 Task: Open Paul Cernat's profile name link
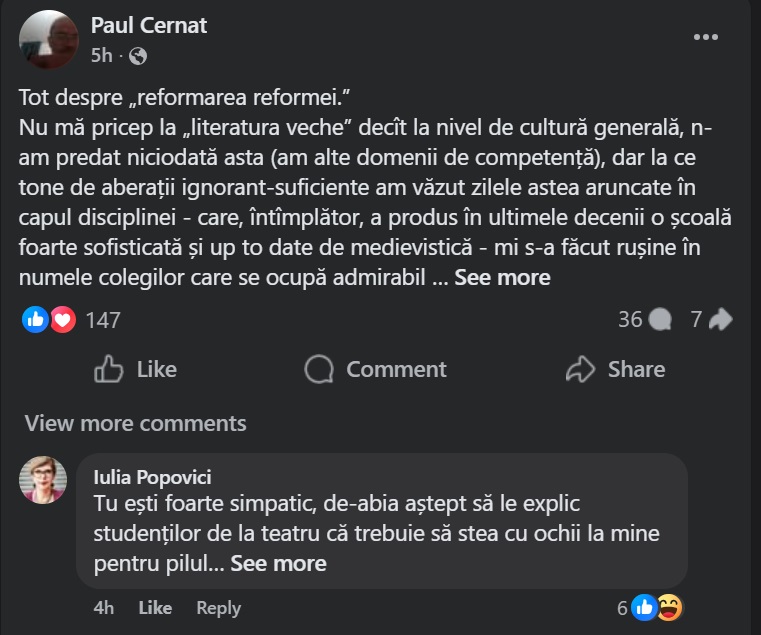[x=149, y=25]
